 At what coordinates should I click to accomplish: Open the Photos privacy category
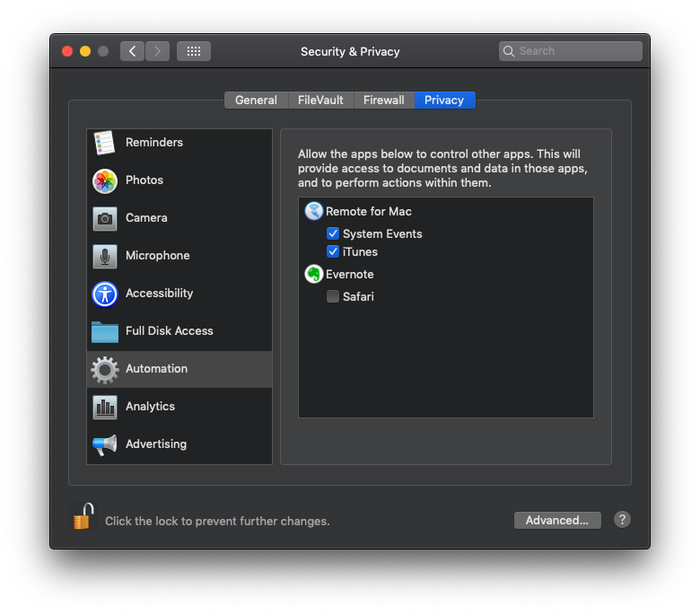(144, 180)
